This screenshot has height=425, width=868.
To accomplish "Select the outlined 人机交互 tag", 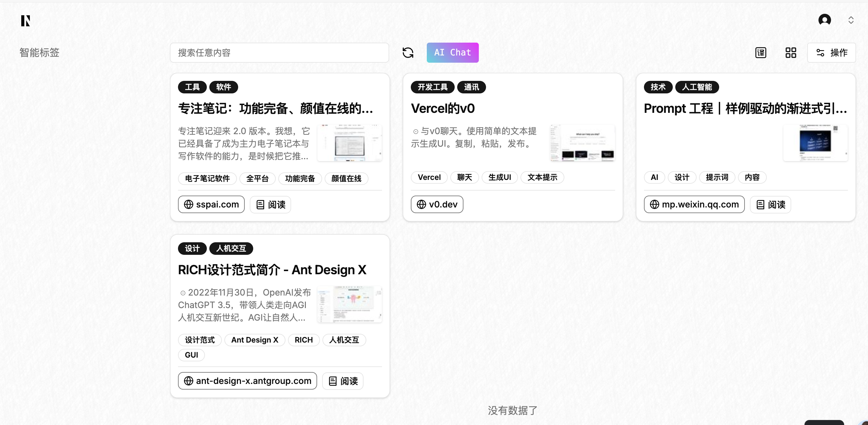I will point(344,340).
